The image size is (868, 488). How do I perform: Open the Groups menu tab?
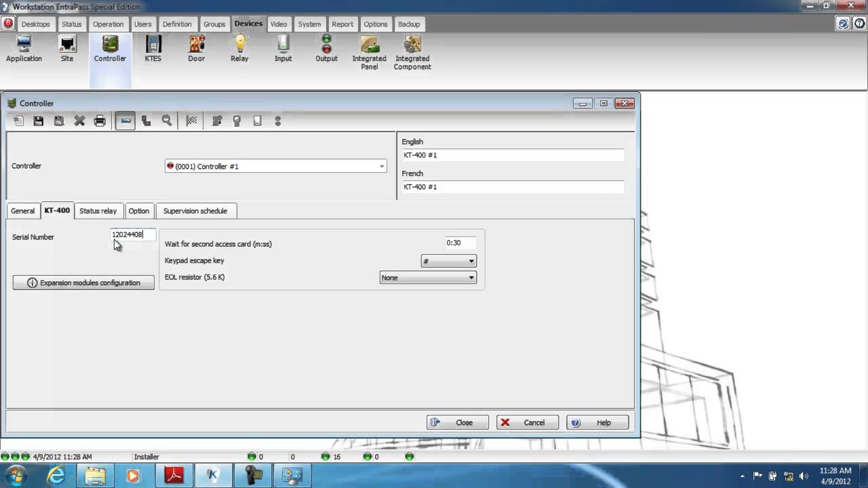214,24
